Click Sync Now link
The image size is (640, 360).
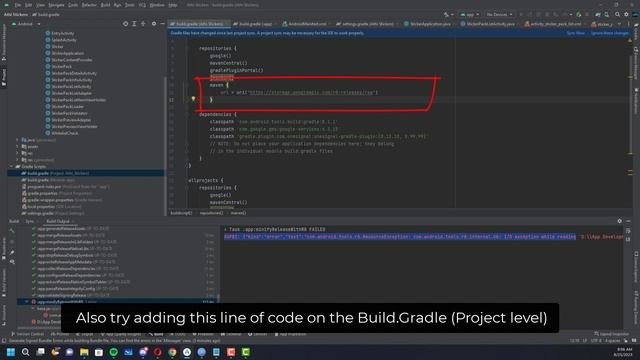(x=575, y=33)
